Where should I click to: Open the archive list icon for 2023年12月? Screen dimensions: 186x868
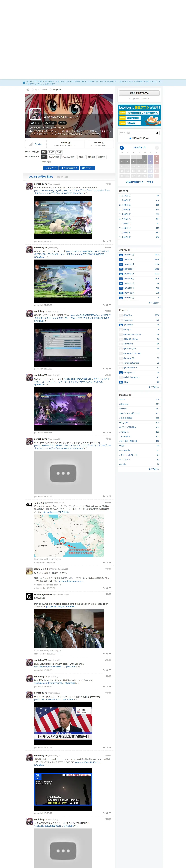point(121,298)
